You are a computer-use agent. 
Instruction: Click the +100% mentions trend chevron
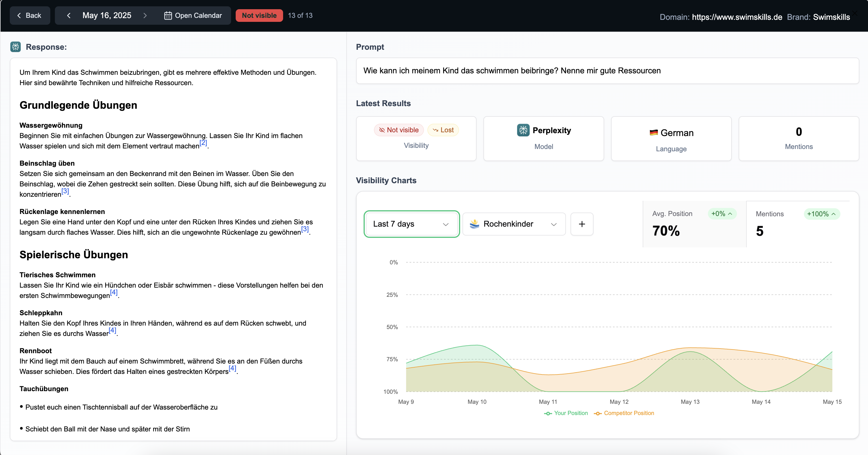tap(834, 214)
